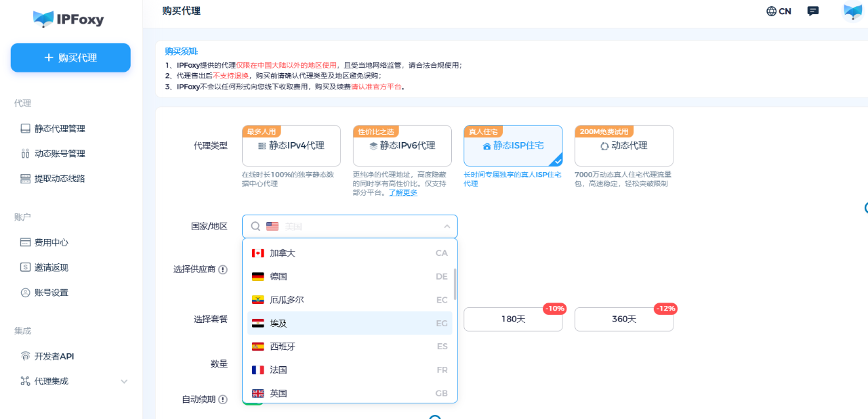Image resolution: width=868 pixels, height=419 pixels.
Task: Click the 购买代理 page title
Action: pyautogui.click(x=182, y=11)
